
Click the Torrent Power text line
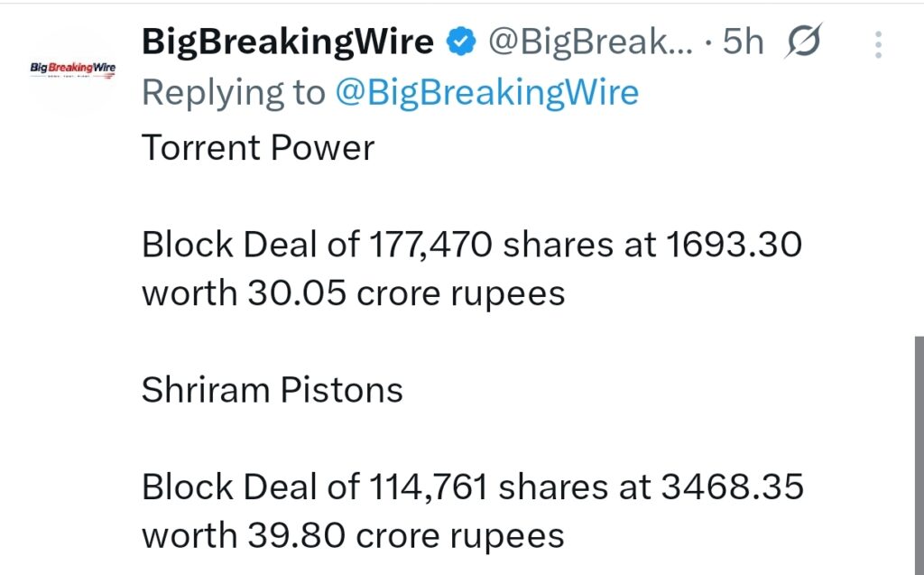tap(257, 147)
